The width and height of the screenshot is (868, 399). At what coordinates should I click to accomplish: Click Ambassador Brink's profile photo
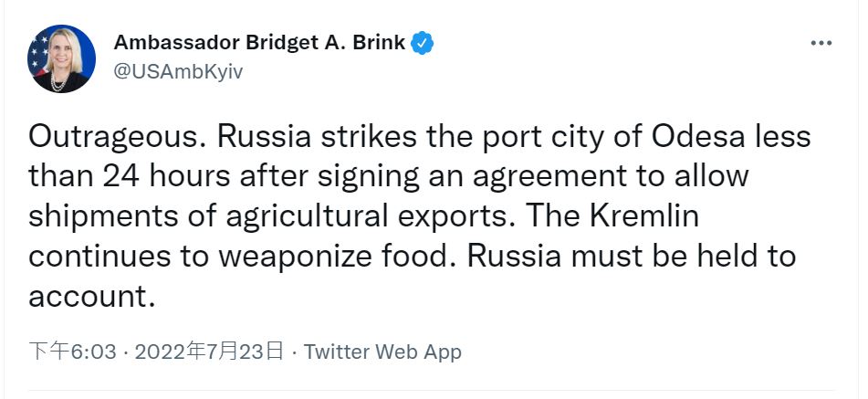[x=62, y=58]
